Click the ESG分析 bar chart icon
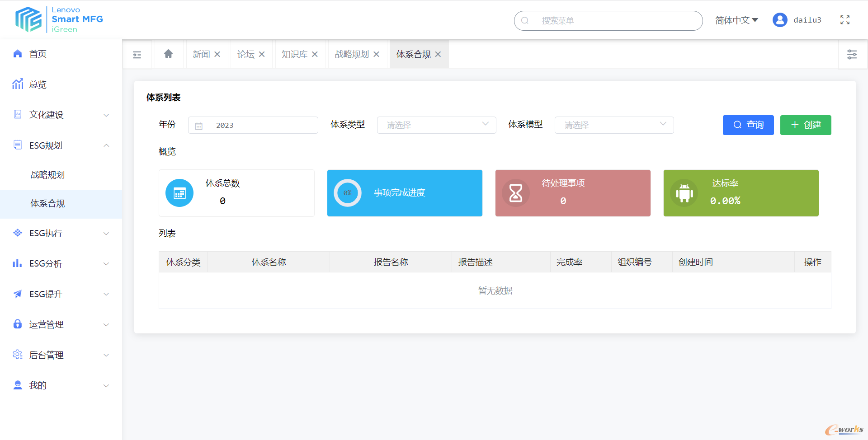Image resolution: width=868 pixels, height=440 pixels. click(18, 263)
